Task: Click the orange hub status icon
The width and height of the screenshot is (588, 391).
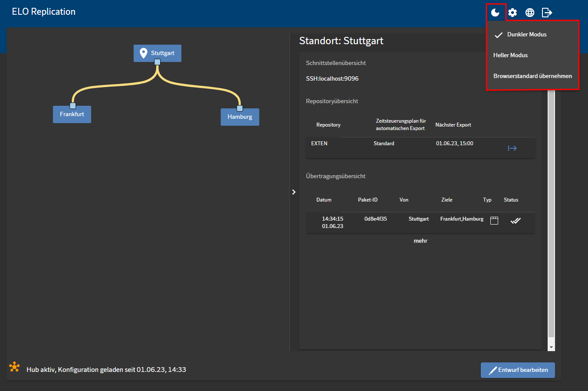Action: 14,367
